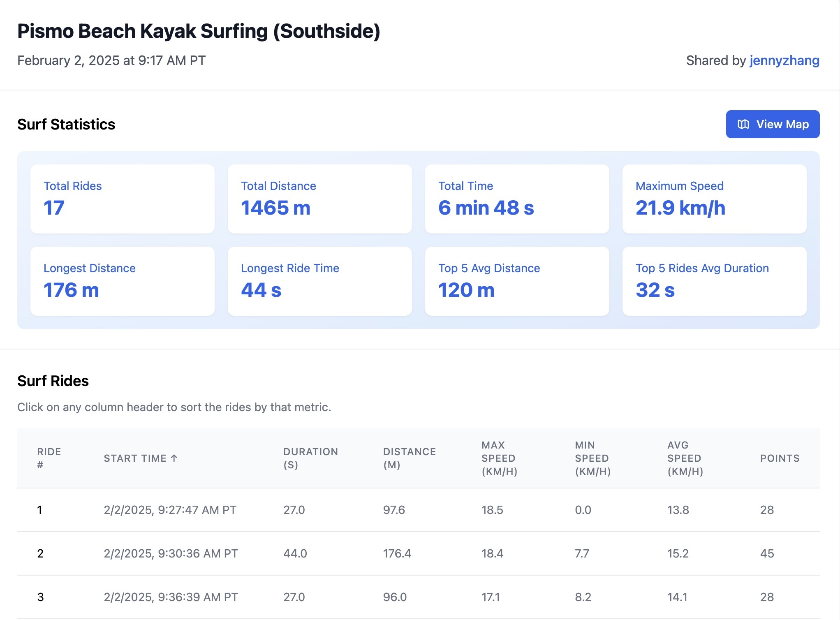
Task: Sort rides by DISTANCE column header
Action: [410, 458]
